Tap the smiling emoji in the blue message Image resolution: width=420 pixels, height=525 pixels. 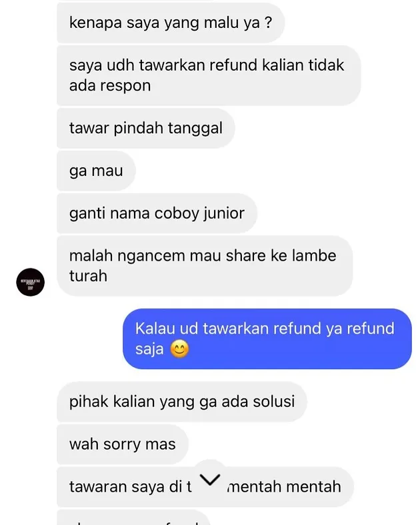[x=179, y=349]
